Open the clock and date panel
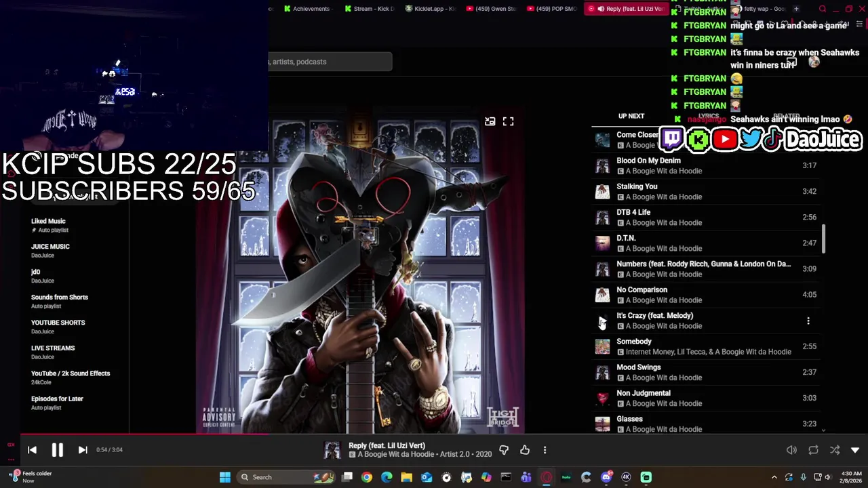 click(852, 477)
